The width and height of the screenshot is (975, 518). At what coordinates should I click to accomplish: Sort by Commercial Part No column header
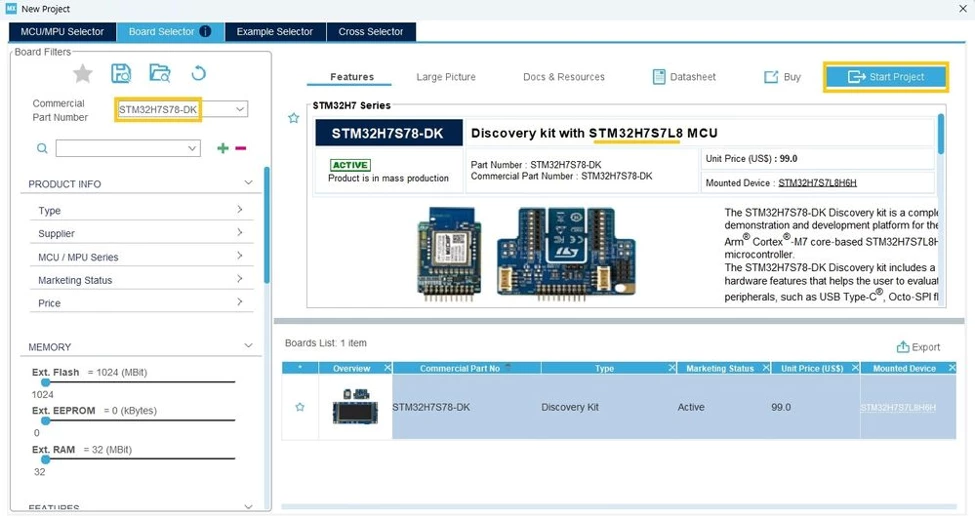(460, 368)
